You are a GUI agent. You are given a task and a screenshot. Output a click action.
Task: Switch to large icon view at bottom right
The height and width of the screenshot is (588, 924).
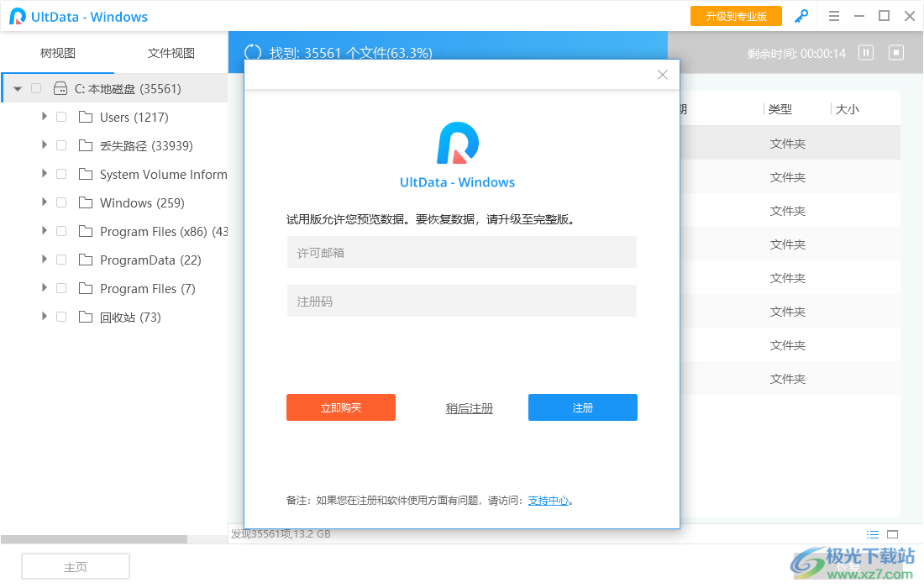point(893,534)
